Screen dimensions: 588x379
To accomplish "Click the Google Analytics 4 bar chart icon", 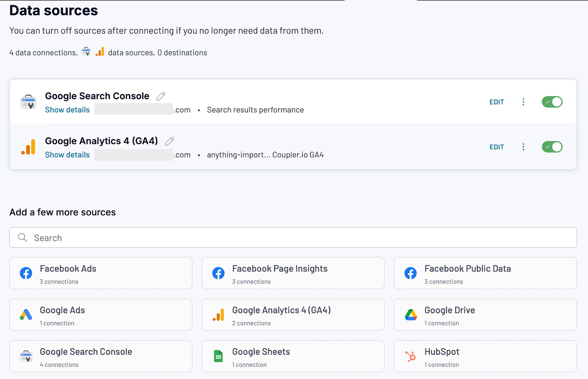I will [28, 147].
